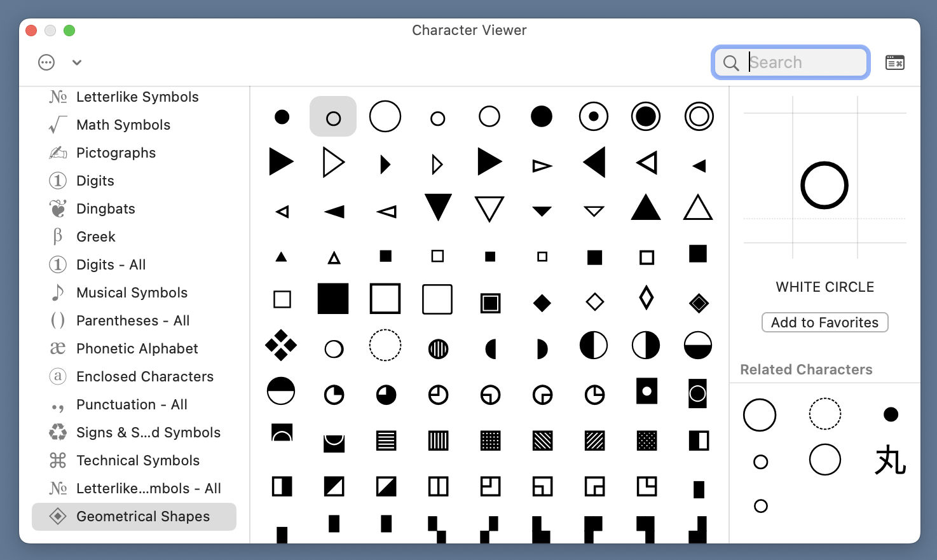937x560 pixels.
Task: Switch to the Dingbats category
Action: 106,208
